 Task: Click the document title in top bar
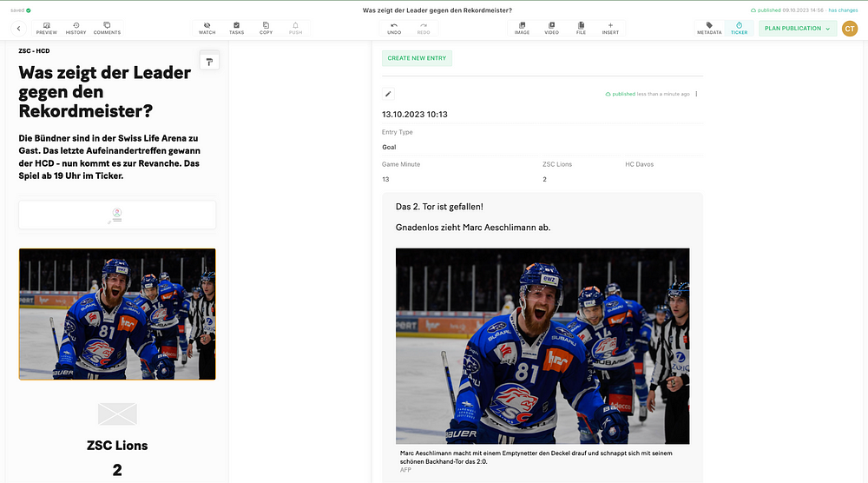click(437, 10)
